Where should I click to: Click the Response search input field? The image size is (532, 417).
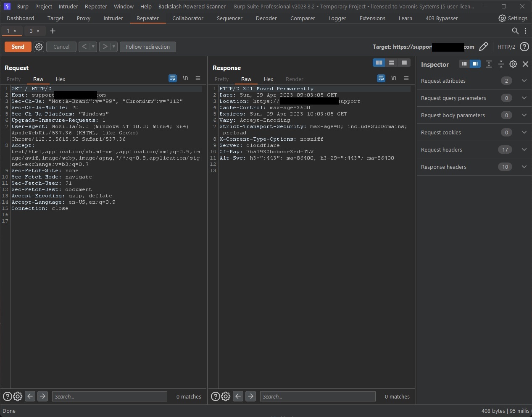tap(318, 396)
